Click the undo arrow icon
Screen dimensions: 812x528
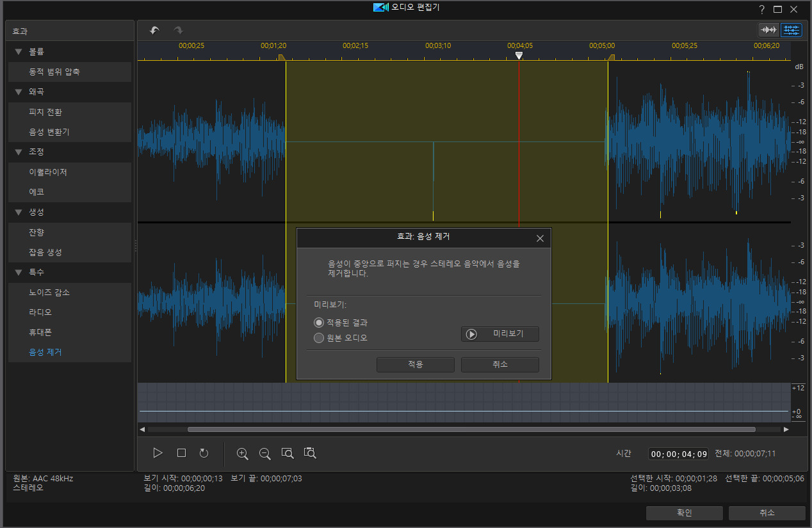(x=154, y=30)
